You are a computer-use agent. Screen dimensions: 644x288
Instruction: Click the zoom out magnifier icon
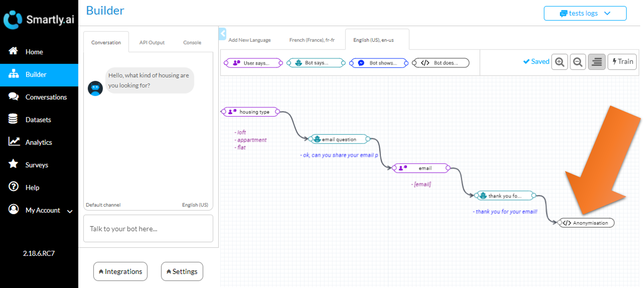577,62
